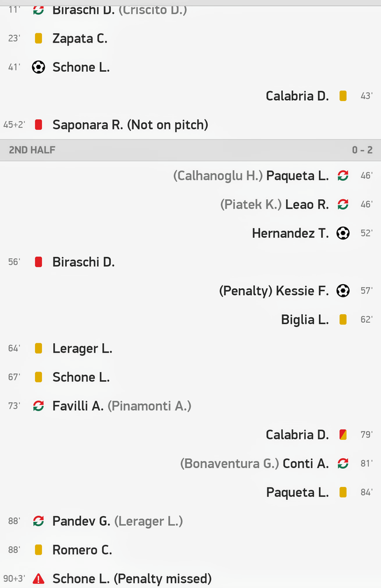Screen dimensions: 381x588
Task: Click second yellow card icon for Calabria D. at 79'
Action: click(343, 435)
